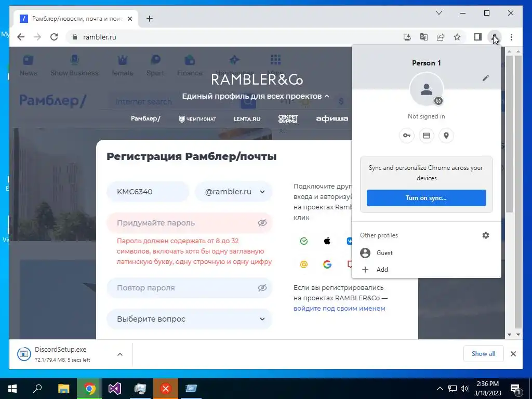Open saved passwords key icon

[406, 136]
